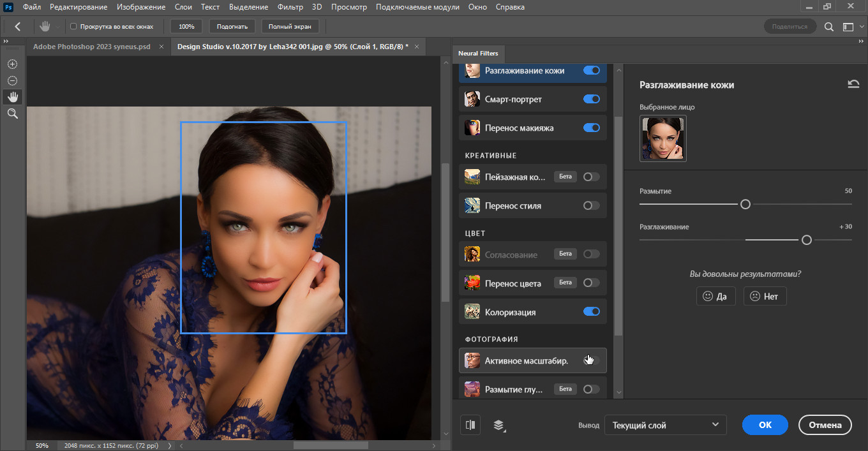The image size is (868, 451).
Task: Click the Размытие slider handle
Action: click(x=745, y=205)
